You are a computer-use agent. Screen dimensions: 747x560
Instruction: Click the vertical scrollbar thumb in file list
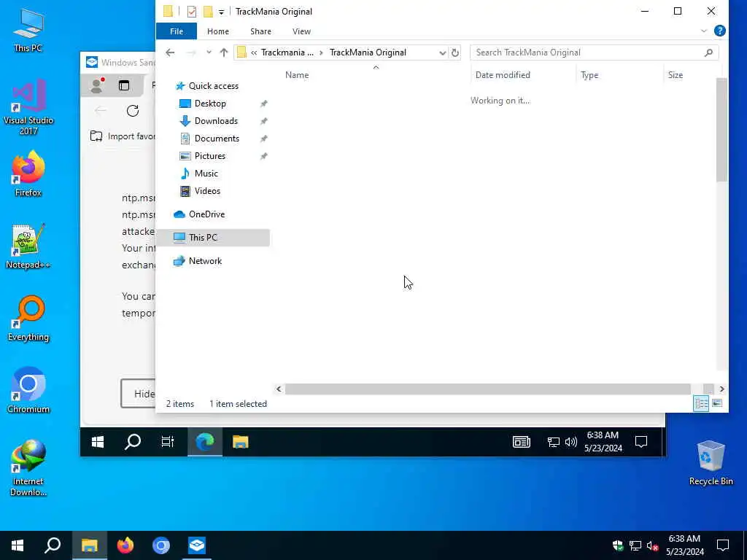[721, 130]
